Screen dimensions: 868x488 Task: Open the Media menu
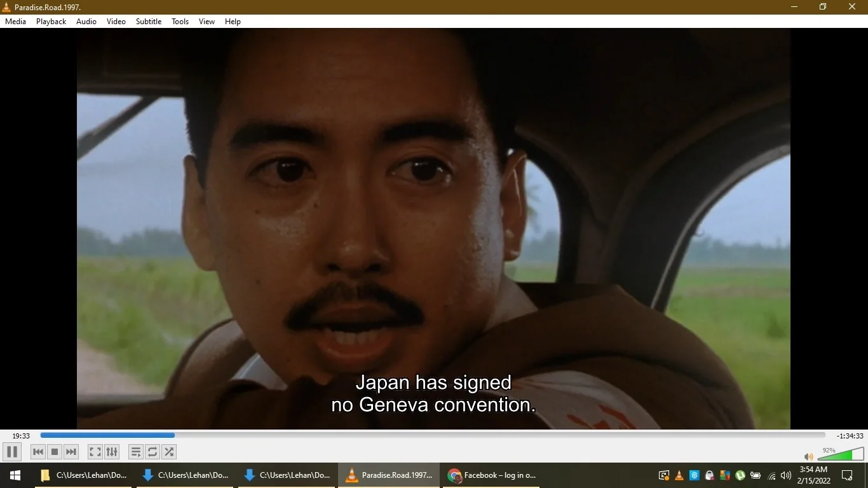pos(16,22)
